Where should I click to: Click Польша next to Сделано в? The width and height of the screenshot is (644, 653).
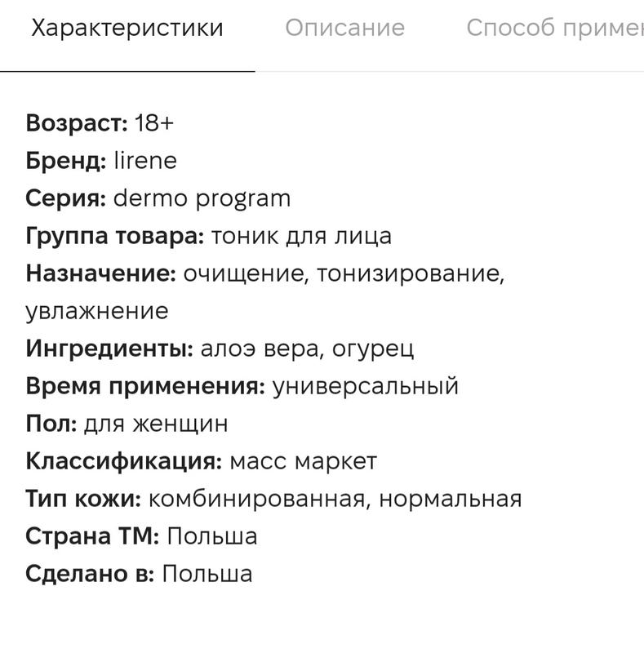click(x=207, y=574)
